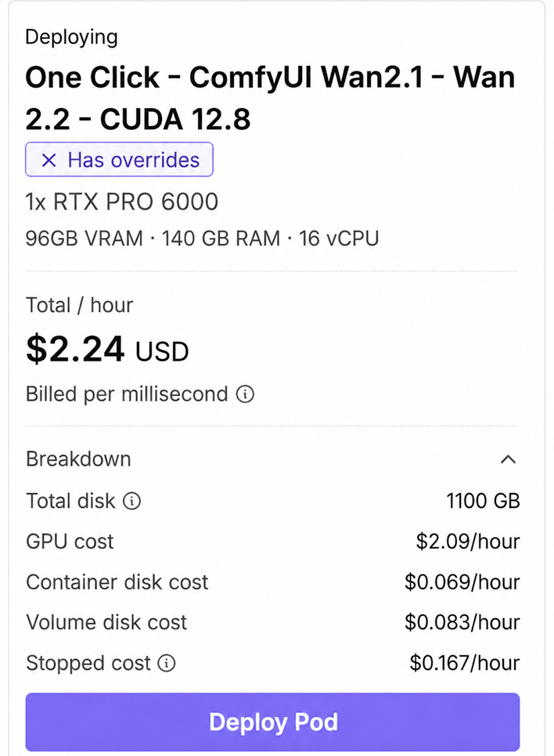Click the GPU cost $2.09/hour value
This screenshot has height=756, width=554.
468,542
